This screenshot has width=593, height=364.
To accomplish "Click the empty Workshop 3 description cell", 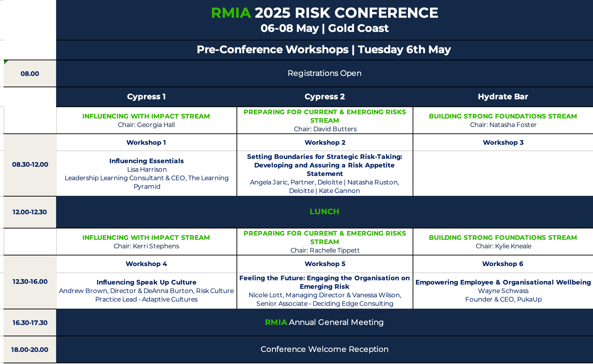I will tap(503, 173).
